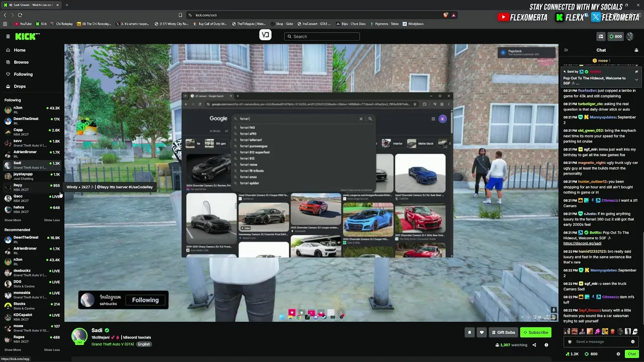Open the channel points 1.2K icon

pyautogui.click(x=572, y=354)
